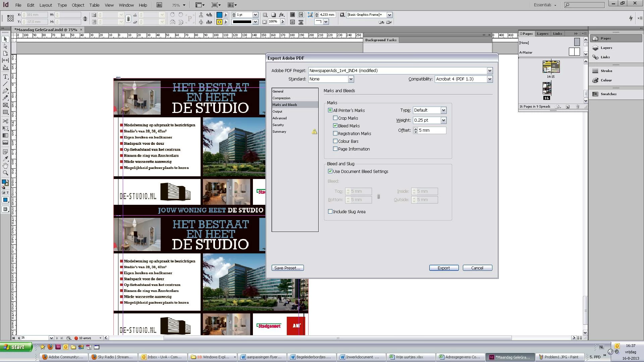Click the Save Preset button
This screenshot has height=362, width=644.
pyautogui.click(x=287, y=268)
